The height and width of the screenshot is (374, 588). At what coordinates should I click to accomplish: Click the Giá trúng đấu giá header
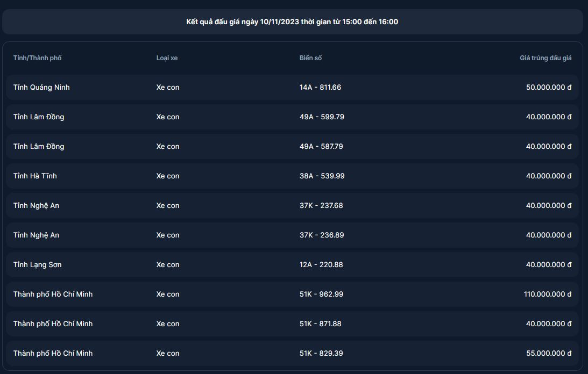click(545, 58)
